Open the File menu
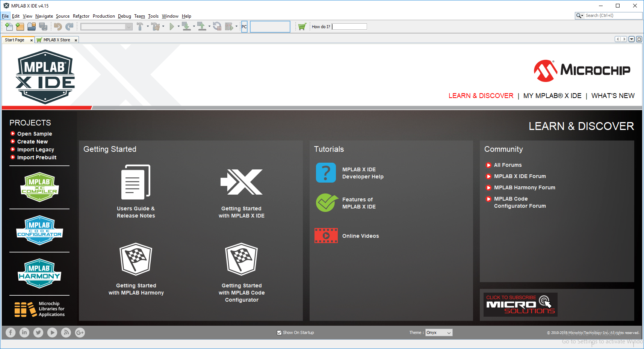This screenshot has height=349, width=644. coord(5,16)
